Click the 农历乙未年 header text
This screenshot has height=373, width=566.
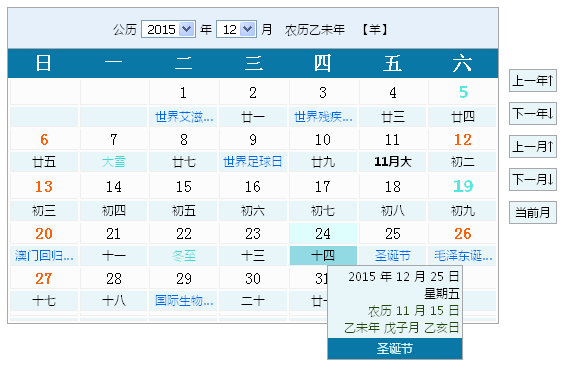315,30
